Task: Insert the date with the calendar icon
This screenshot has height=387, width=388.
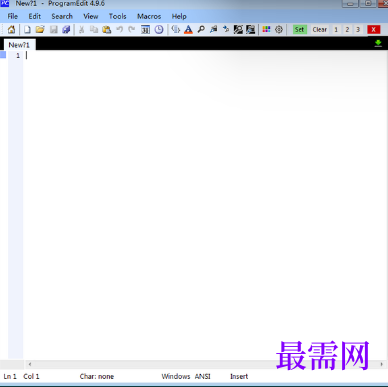Action: 145,30
